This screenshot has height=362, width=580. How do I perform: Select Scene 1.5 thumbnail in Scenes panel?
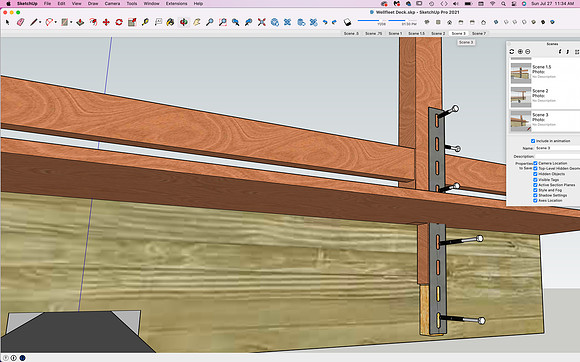[521, 72]
